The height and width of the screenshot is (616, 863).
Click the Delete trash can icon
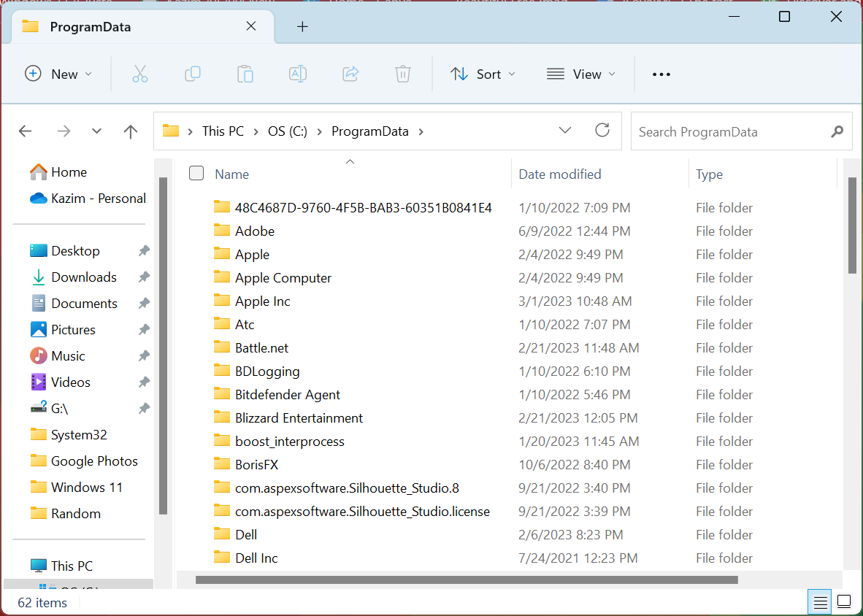pos(403,74)
